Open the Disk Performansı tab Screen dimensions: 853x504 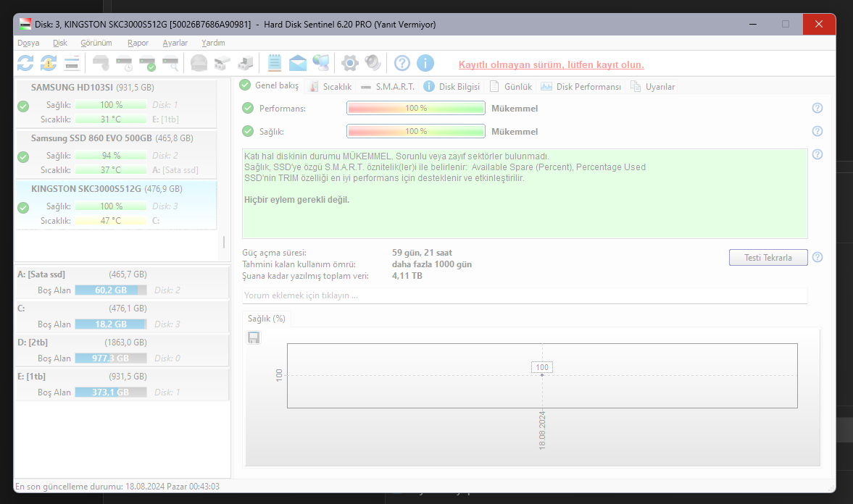point(581,86)
